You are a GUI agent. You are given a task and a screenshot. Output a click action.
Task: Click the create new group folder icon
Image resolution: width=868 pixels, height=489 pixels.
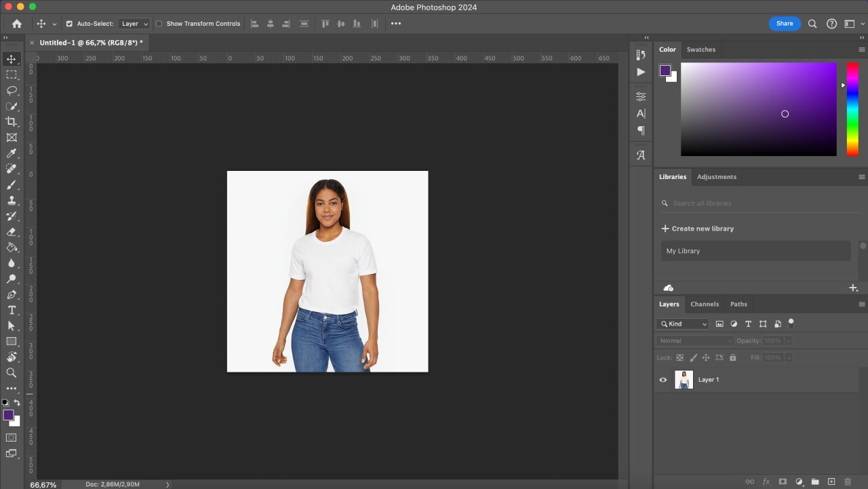pyautogui.click(x=815, y=482)
